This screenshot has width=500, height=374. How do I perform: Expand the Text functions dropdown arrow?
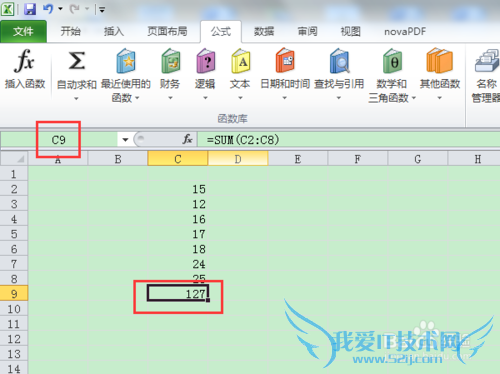point(240,98)
